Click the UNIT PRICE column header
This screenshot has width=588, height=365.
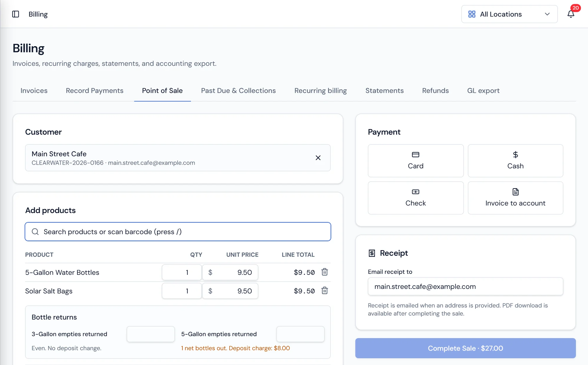[x=242, y=255]
